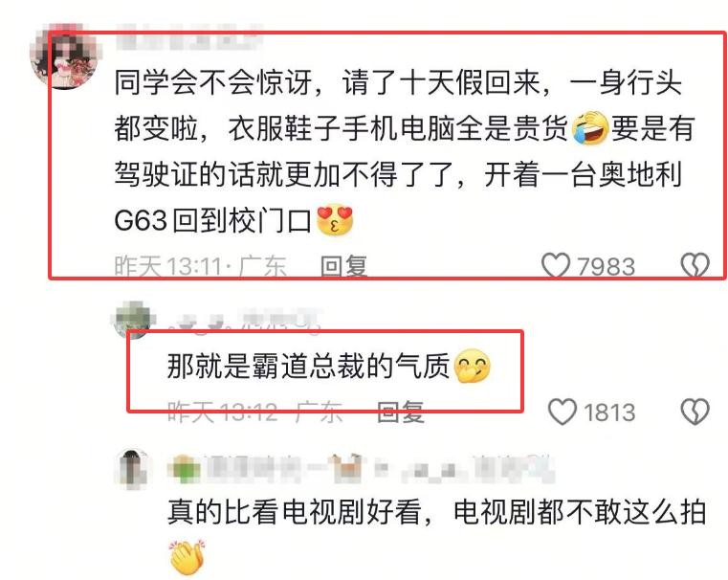The height and width of the screenshot is (580, 728).
Task: Tap broken heart on 霸道总裁 reply
Action: 695,412
